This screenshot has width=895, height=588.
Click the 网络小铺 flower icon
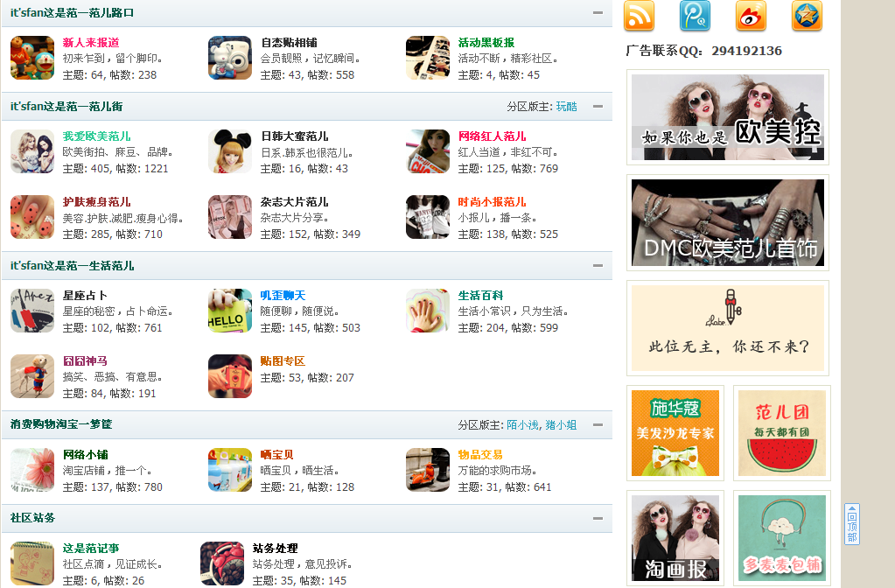32,470
